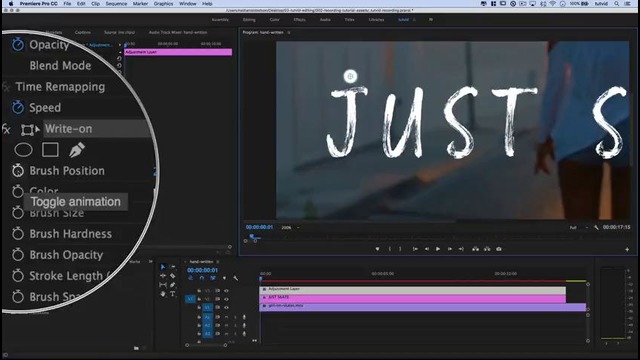Go to Out point
This screenshot has width=640, height=360.
pos(461,249)
